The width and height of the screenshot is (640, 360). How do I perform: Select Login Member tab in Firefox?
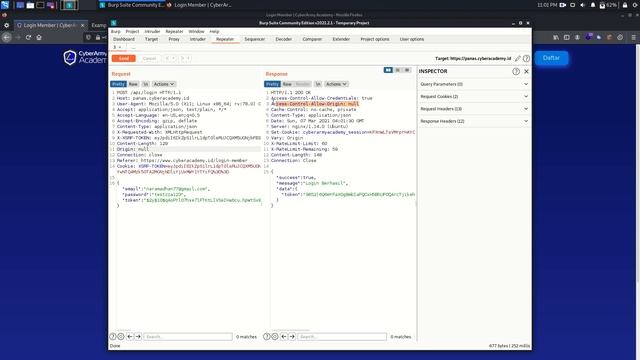tap(51, 25)
